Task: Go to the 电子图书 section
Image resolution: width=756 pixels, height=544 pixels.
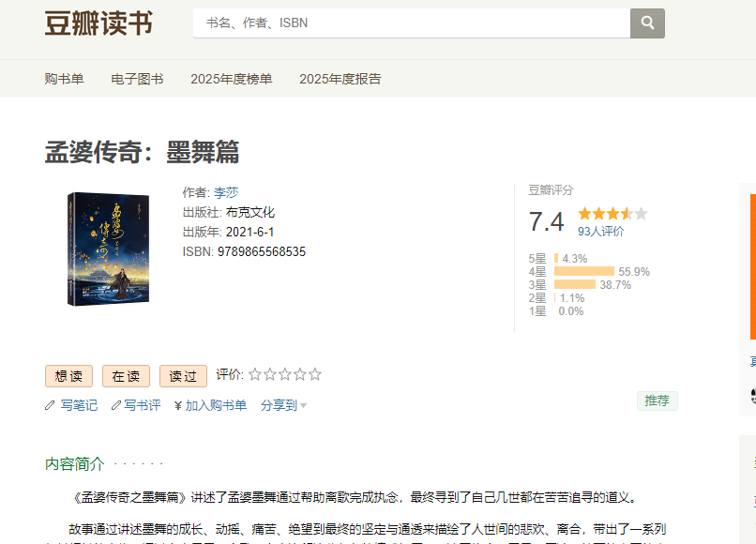Action: 137,79
